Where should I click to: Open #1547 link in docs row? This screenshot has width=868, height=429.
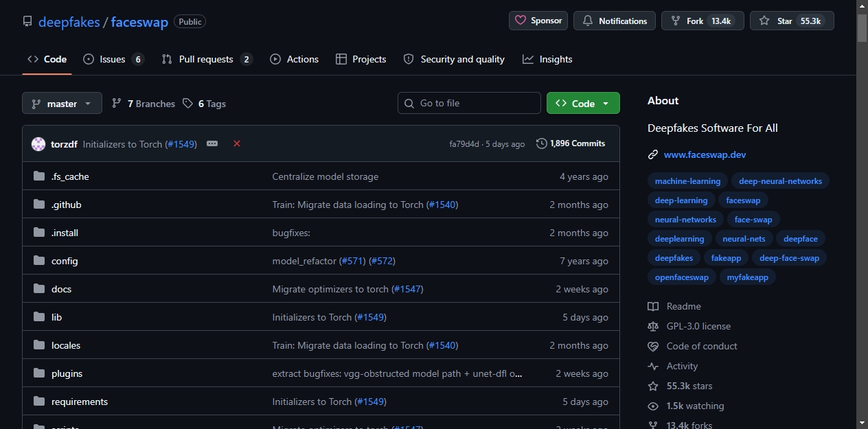[408, 289]
